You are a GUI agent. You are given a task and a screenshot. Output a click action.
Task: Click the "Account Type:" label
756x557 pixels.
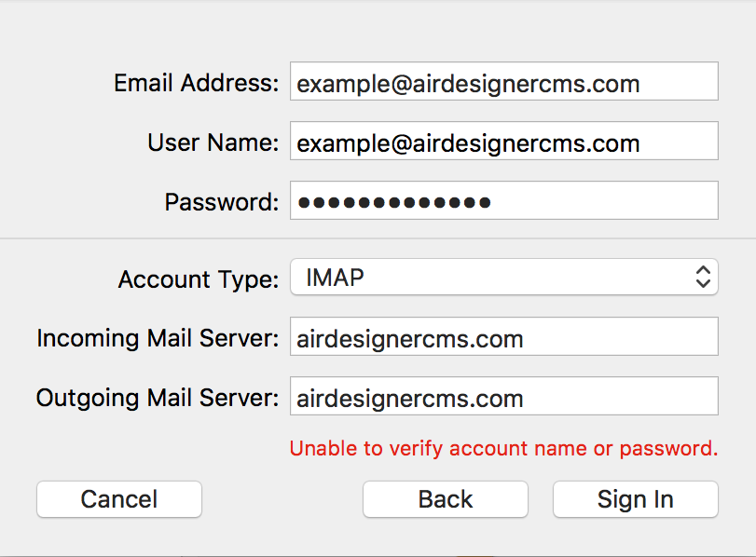[198, 278]
